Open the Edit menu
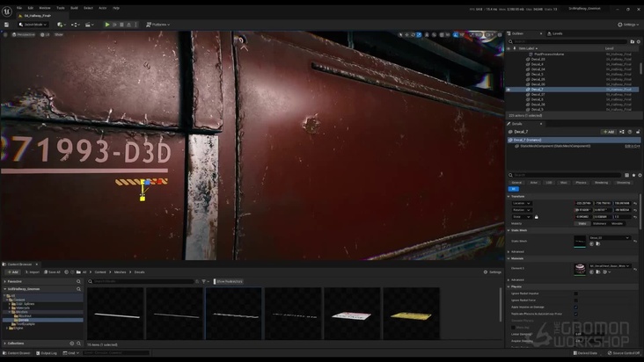 click(31, 8)
